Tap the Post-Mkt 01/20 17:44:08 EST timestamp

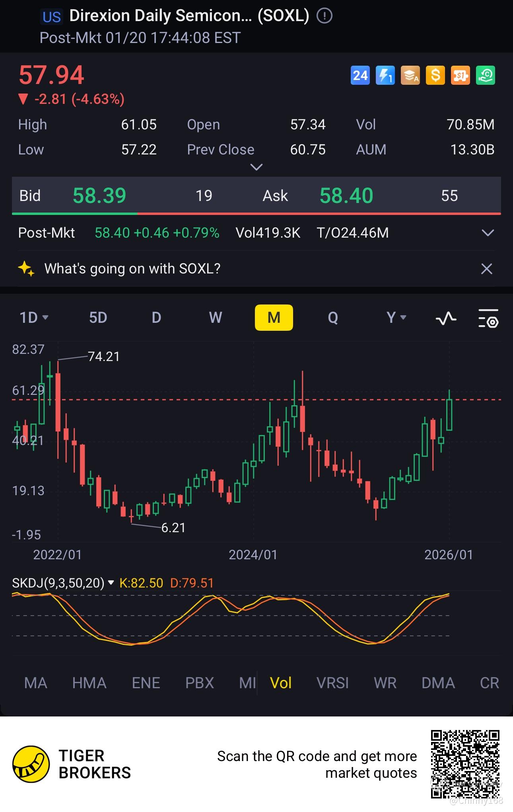click(x=140, y=38)
